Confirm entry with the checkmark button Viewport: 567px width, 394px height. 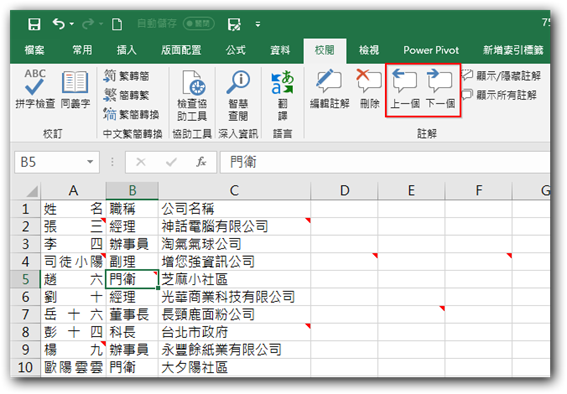[171, 162]
